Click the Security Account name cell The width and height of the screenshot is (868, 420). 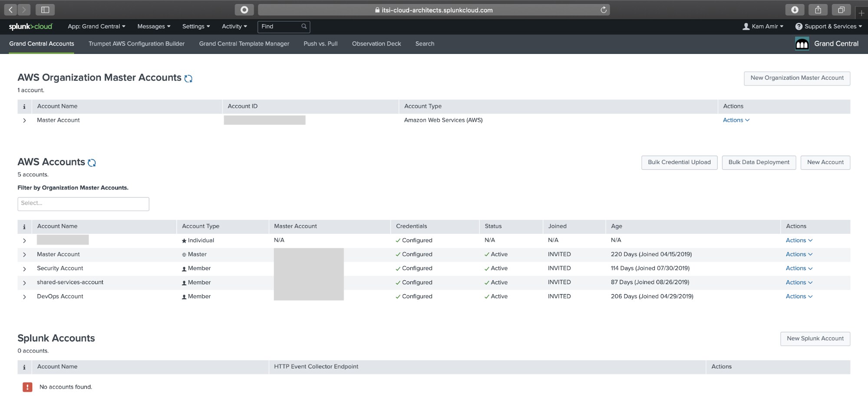click(x=60, y=268)
